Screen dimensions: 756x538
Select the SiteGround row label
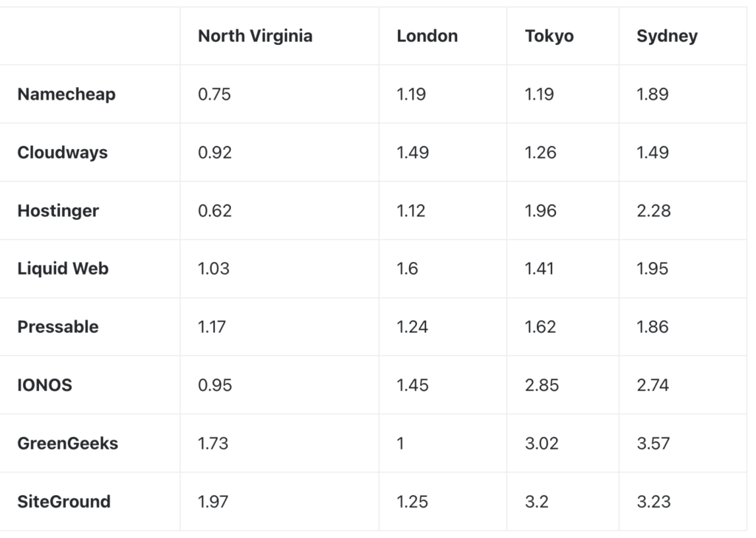[x=64, y=502]
